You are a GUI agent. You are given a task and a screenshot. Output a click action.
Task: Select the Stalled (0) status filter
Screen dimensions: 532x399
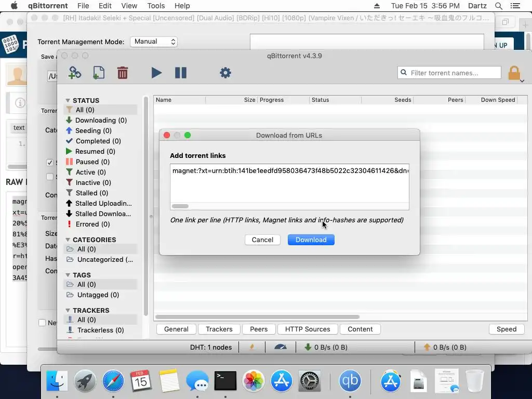pyautogui.click(x=91, y=193)
